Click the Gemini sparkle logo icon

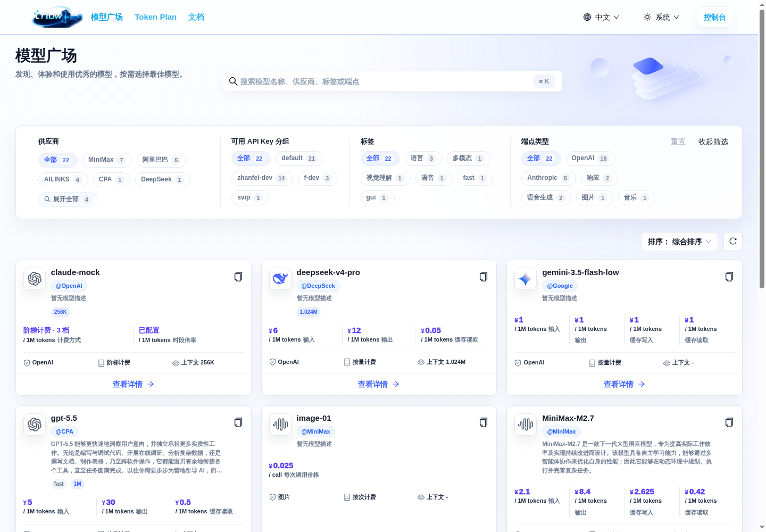pos(526,279)
